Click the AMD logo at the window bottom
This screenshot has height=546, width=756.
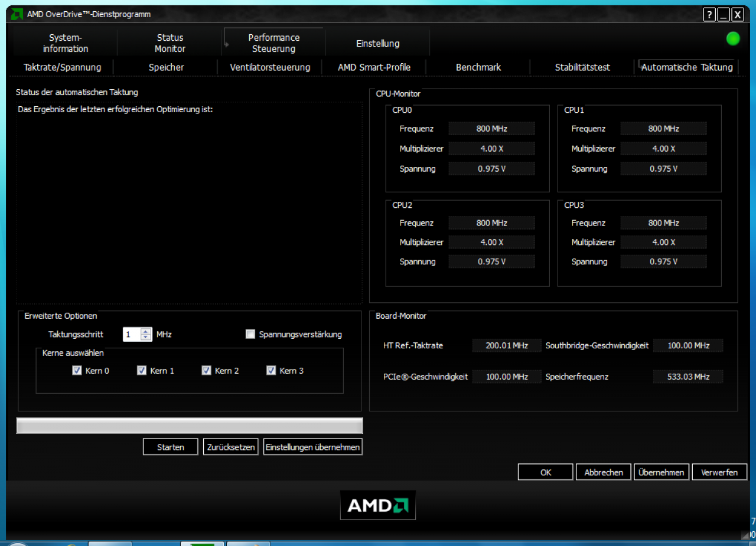[x=378, y=505]
